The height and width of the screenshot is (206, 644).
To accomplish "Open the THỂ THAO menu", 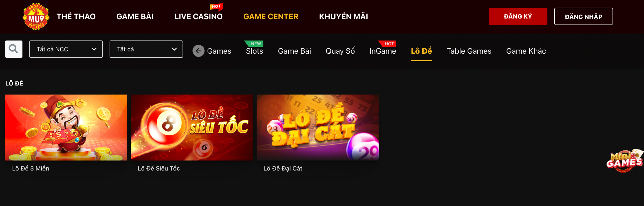I will (x=76, y=17).
